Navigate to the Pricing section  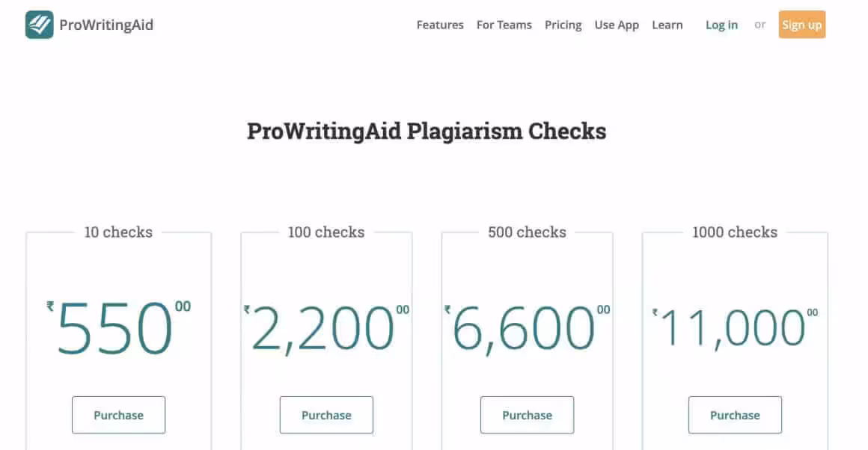(x=563, y=25)
